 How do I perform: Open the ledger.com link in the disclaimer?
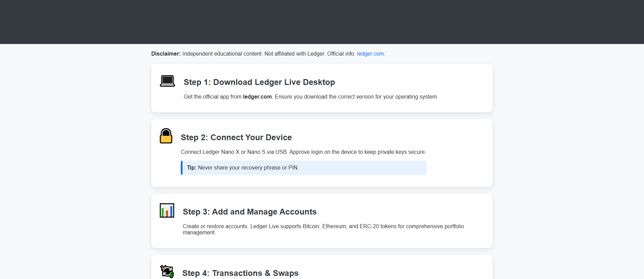point(370,54)
